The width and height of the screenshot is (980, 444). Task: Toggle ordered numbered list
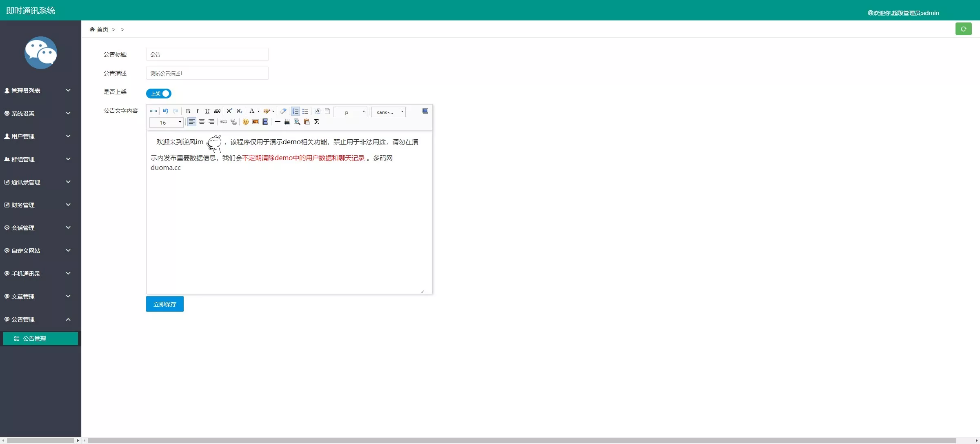[295, 111]
